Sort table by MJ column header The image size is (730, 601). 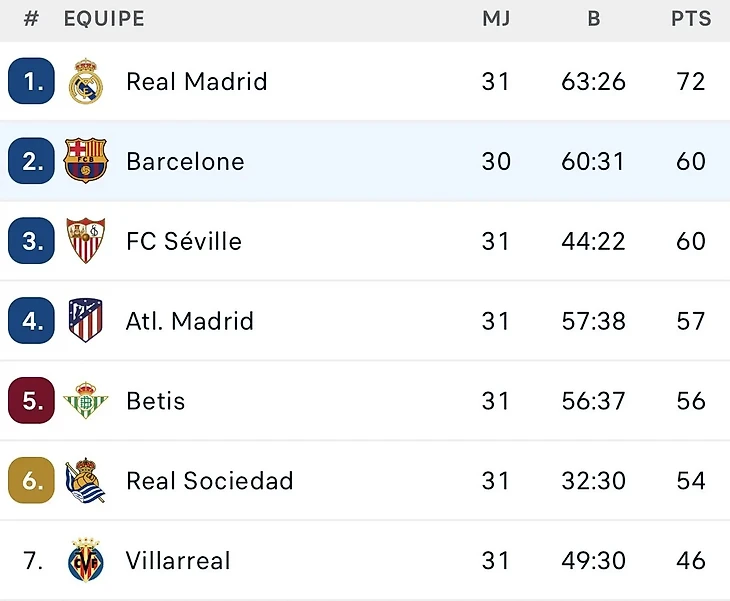pos(496,19)
